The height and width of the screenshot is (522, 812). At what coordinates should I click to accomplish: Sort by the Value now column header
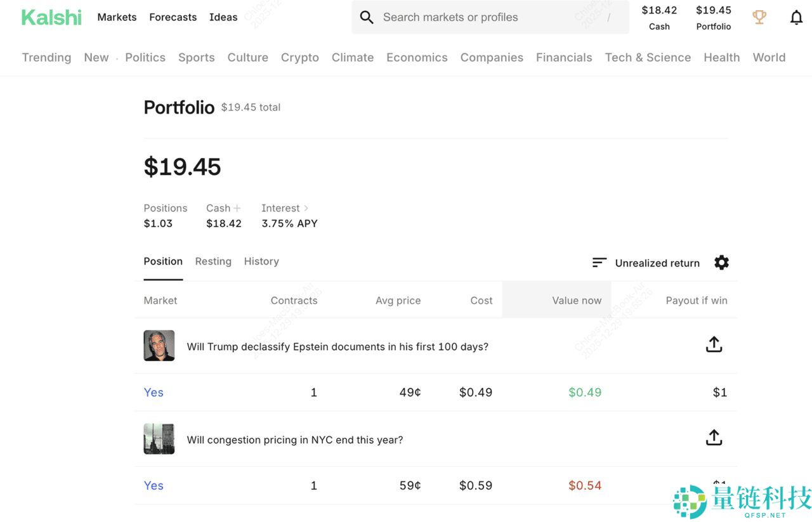coord(577,301)
